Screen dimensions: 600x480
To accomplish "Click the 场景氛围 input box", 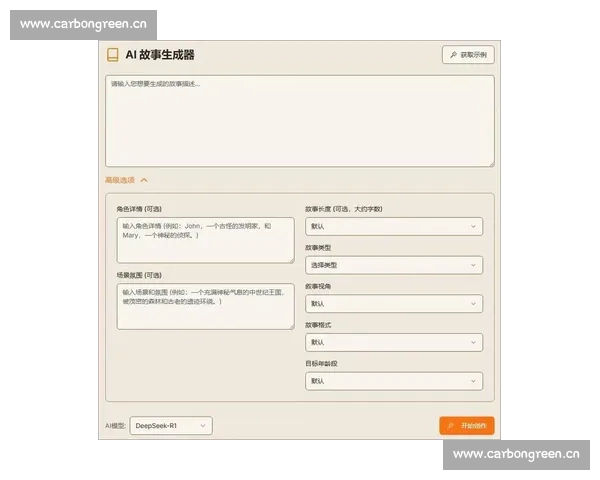I will (205, 306).
